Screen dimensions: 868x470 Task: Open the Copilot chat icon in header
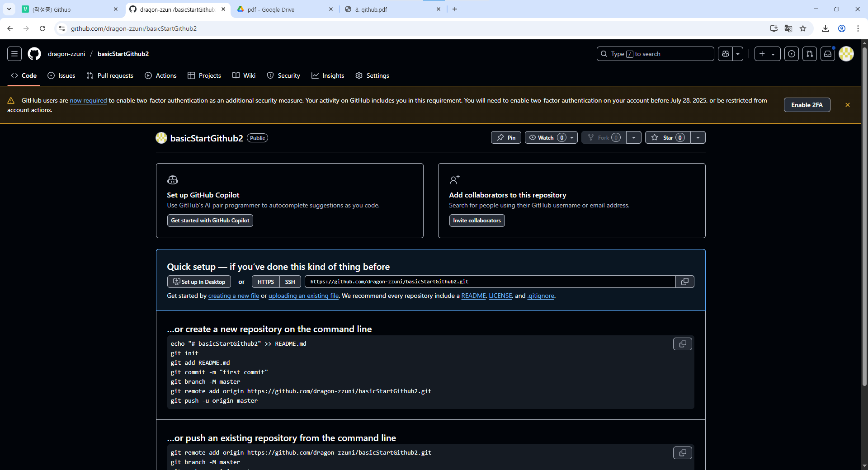[x=726, y=54]
